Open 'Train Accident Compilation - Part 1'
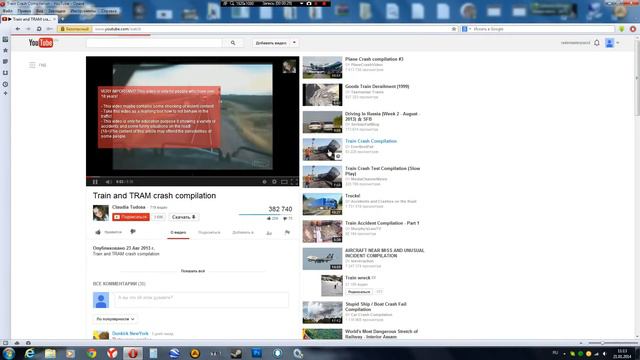Viewport: 640px width, 360px height. point(382,223)
